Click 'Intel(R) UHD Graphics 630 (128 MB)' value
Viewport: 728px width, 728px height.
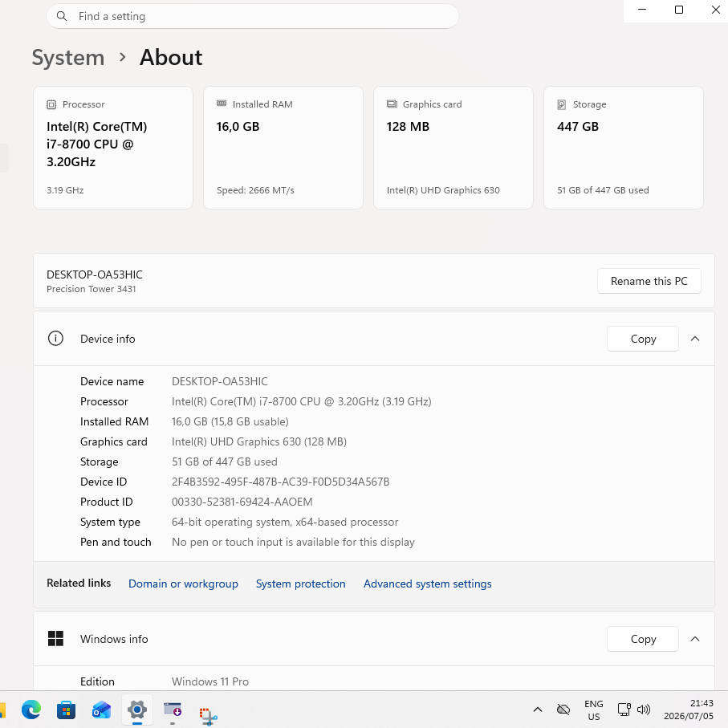click(259, 441)
